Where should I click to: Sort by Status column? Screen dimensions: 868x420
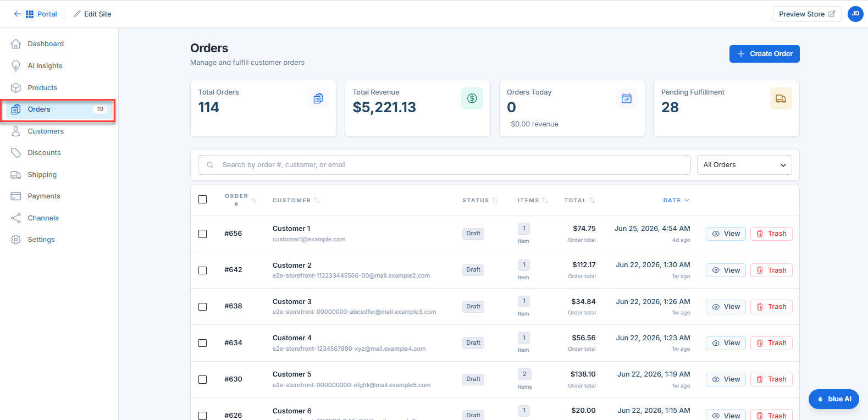(480, 201)
